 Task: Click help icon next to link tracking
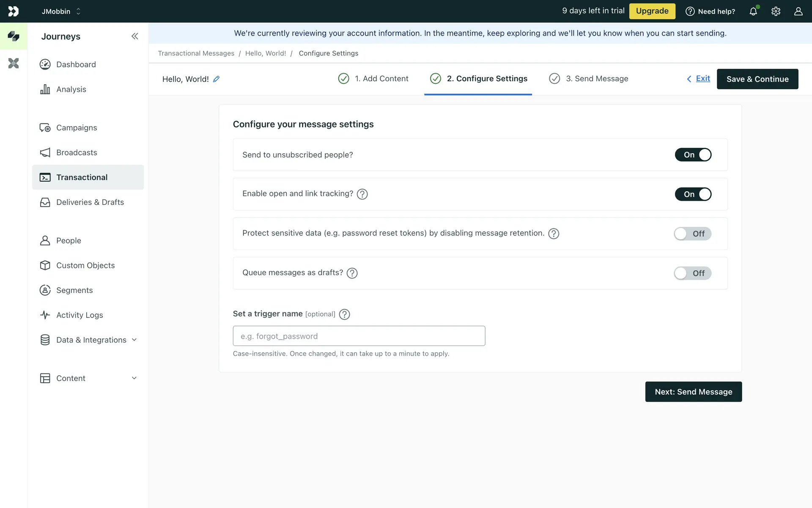362,194
